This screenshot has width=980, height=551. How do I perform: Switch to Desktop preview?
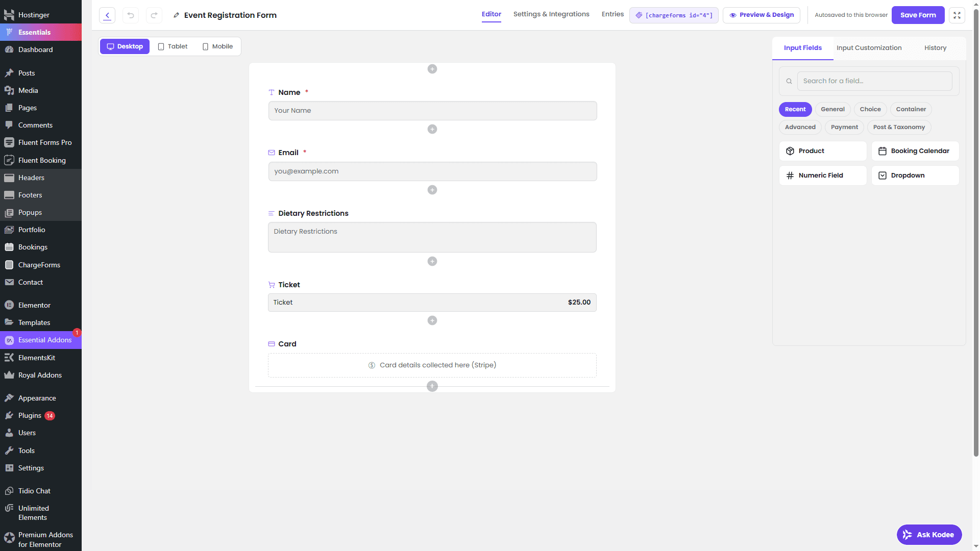click(125, 46)
